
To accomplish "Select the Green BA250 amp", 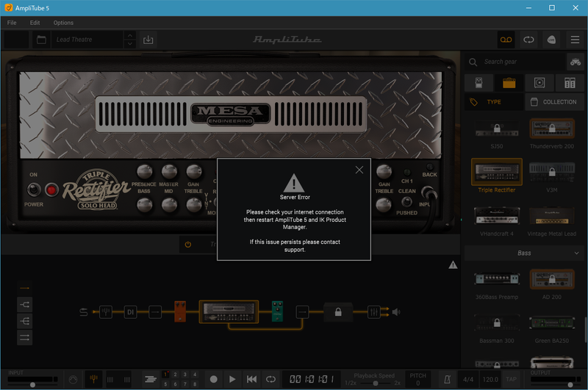I will tap(552, 322).
